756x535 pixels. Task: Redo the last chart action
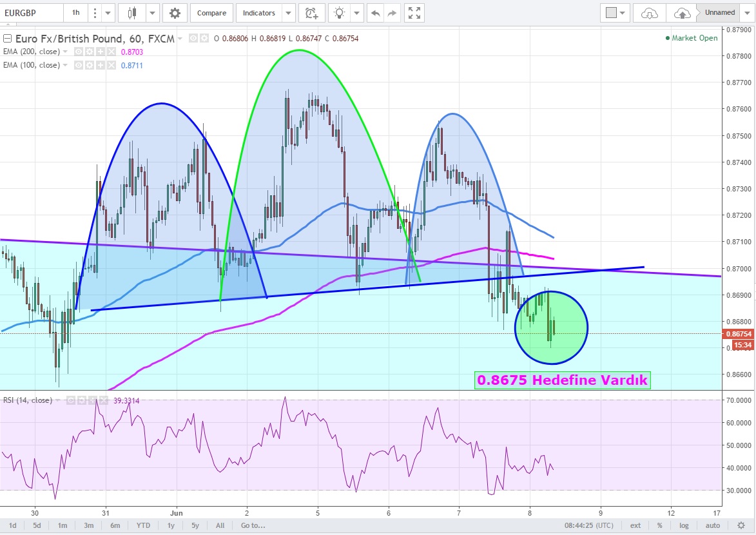pos(393,12)
